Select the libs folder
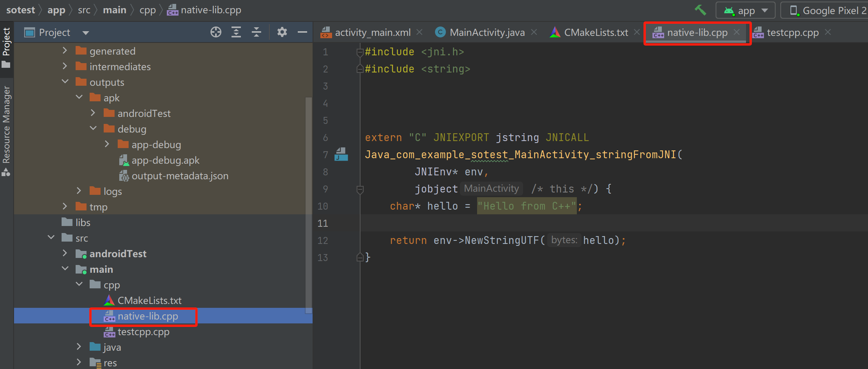Viewport: 868px width, 369px height. [x=83, y=222]
